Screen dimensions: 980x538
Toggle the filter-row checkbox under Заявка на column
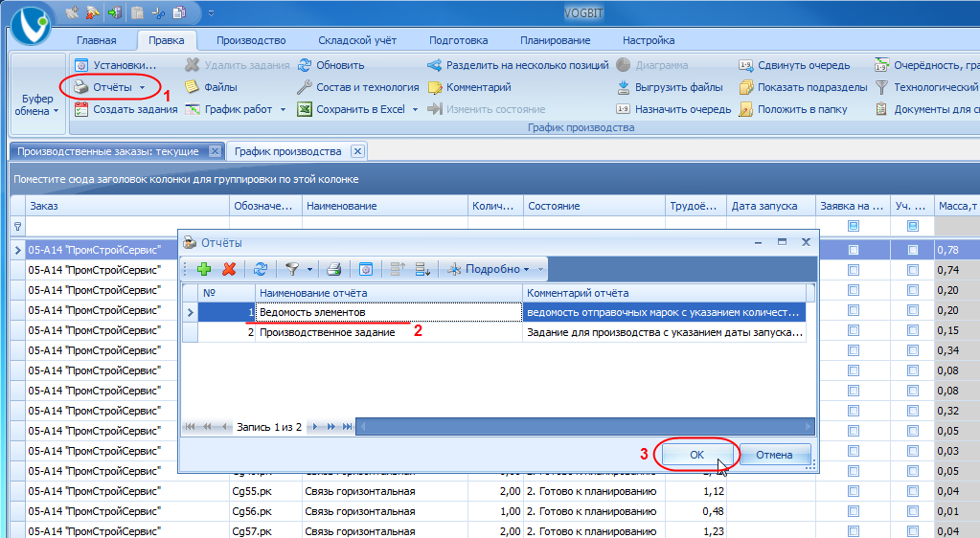tap(854, 226)
